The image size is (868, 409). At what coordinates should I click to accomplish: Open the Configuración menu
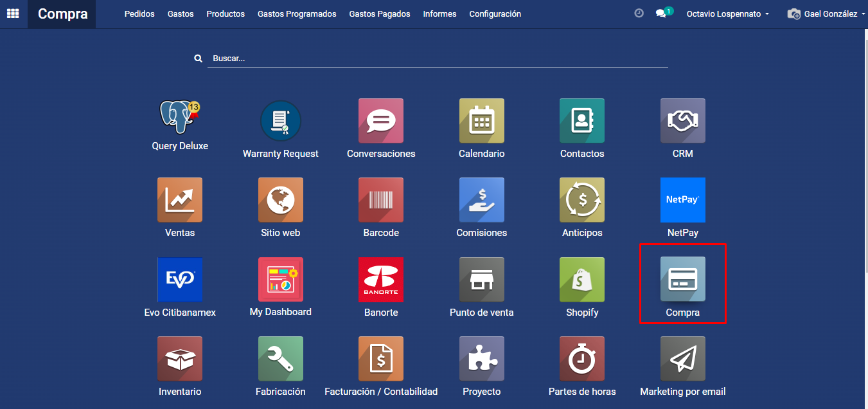click(495, 14)
